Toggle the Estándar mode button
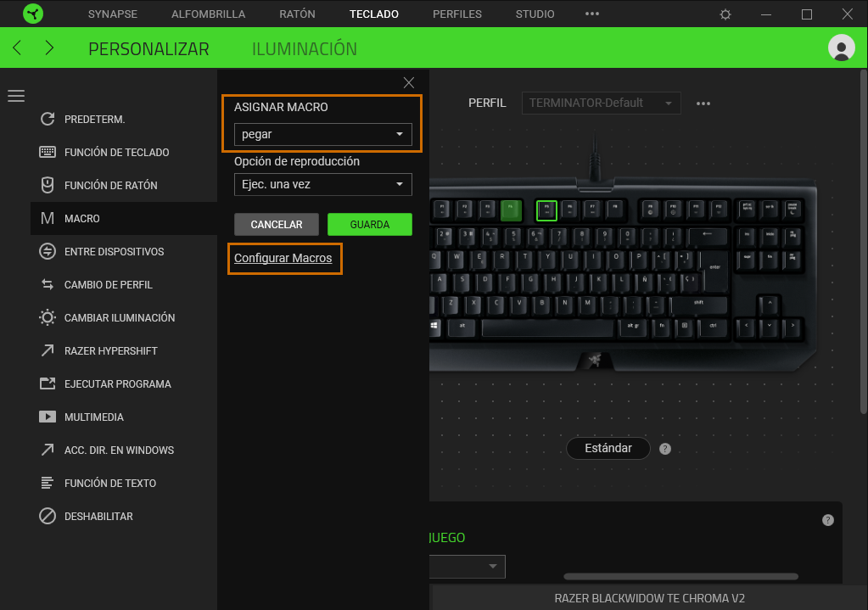868x610 pixels. coord(608,448)
